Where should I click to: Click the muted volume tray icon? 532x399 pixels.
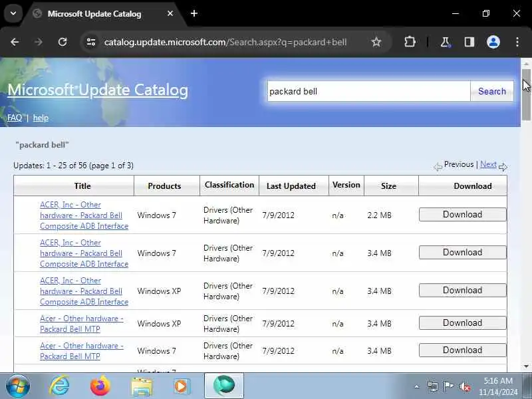[x=464, y=386]
